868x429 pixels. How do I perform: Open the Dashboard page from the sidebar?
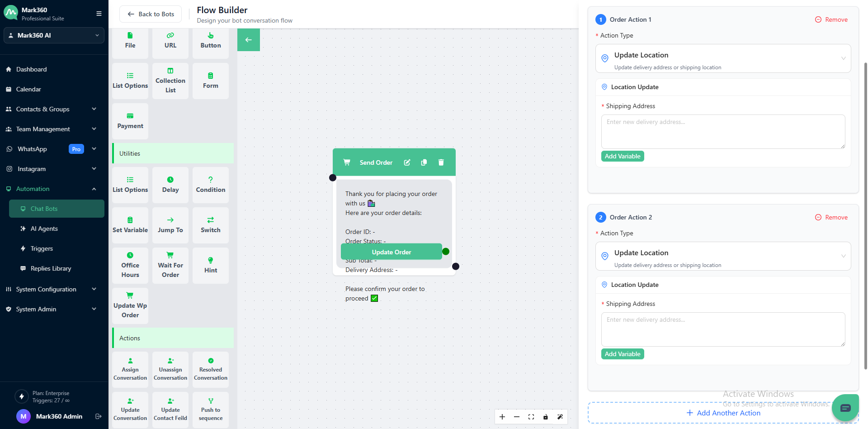click(32, 69)
